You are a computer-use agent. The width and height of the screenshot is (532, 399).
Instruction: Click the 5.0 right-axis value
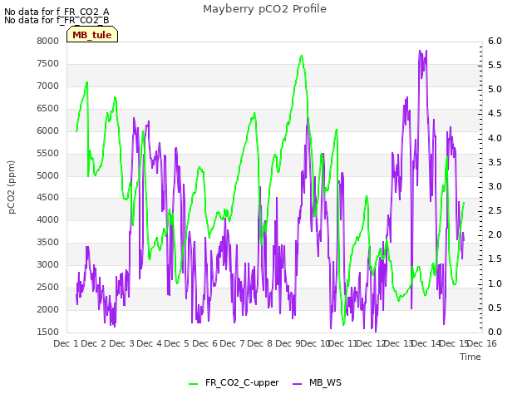tap(495, 89)
